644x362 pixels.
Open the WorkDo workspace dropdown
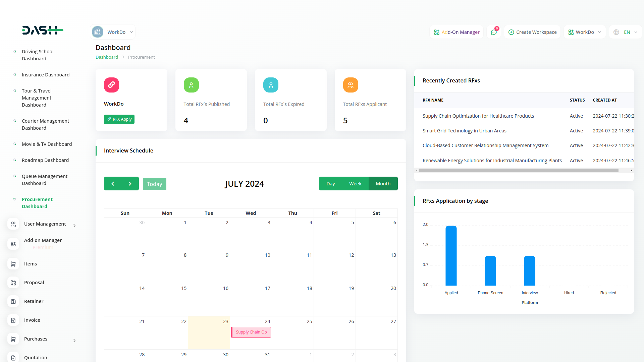pos(113,32)
